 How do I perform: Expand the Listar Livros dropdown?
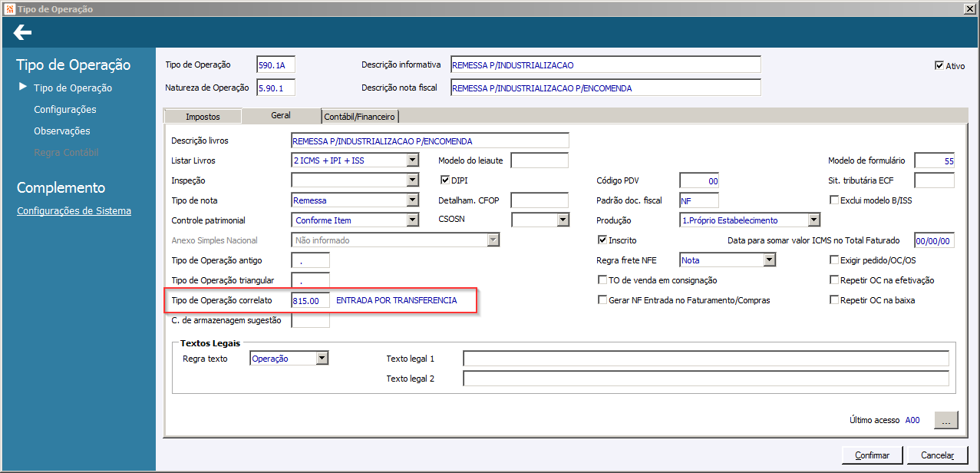point(413,160)
